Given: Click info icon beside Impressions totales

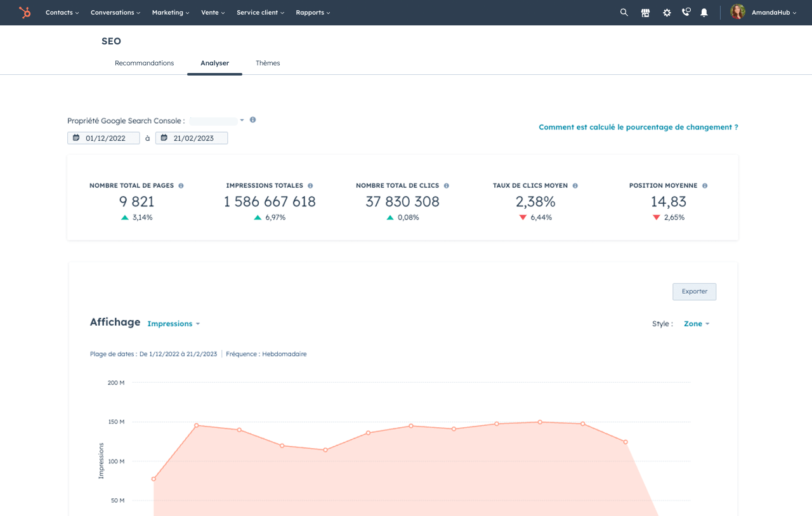Looking at the screenshot, I should coord(310,186).
